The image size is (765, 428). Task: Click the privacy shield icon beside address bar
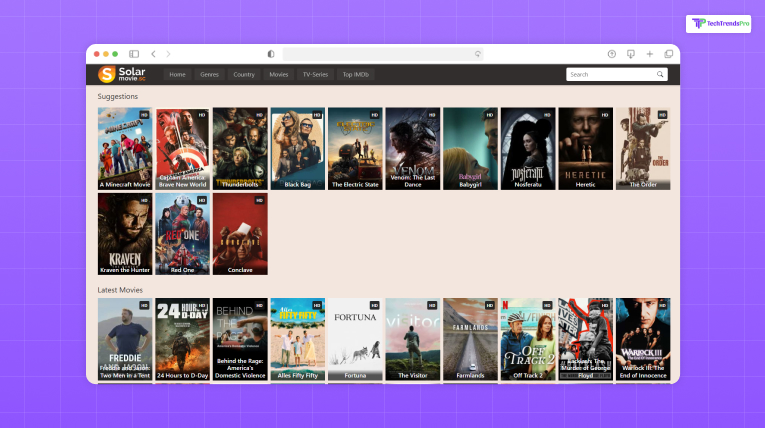(x=271, y=54)
